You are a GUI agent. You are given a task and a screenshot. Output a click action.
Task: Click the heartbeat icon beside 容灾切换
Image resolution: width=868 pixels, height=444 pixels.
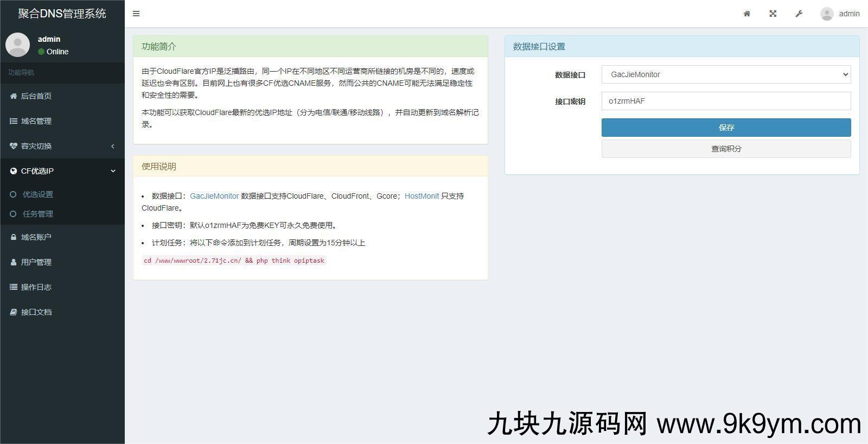pos(14,146)
